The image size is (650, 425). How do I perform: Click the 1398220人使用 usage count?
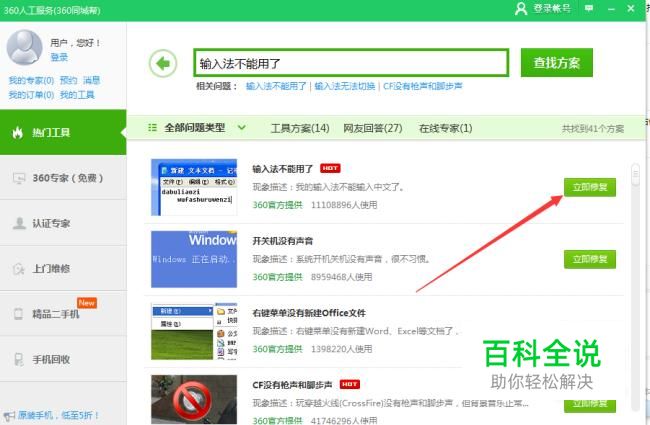[342, 349]
